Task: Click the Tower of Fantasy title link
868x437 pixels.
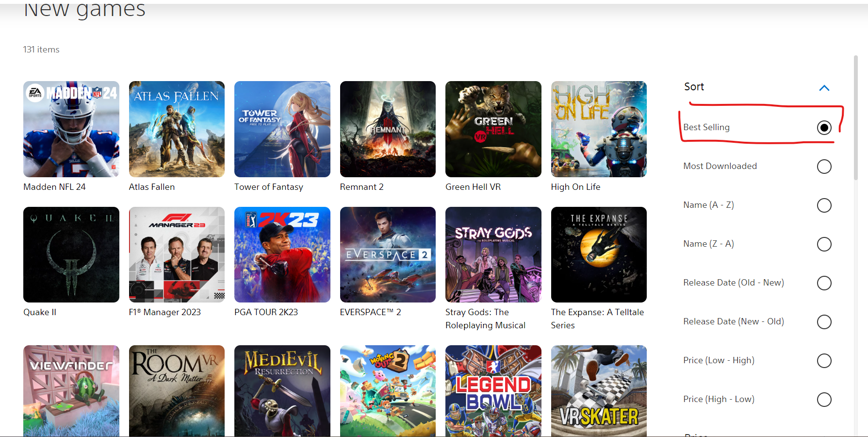Action: pos(269,187)
